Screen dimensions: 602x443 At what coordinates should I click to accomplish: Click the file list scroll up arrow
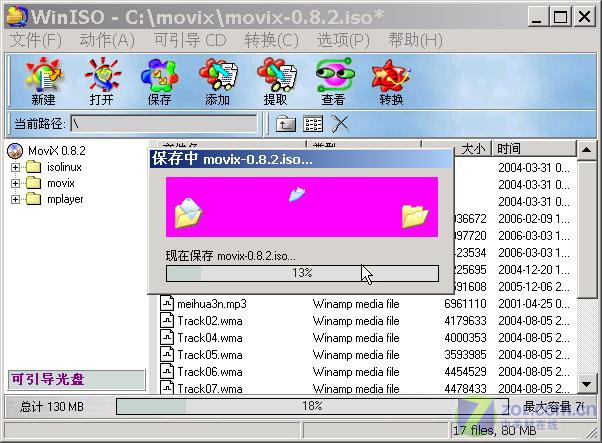587,149
